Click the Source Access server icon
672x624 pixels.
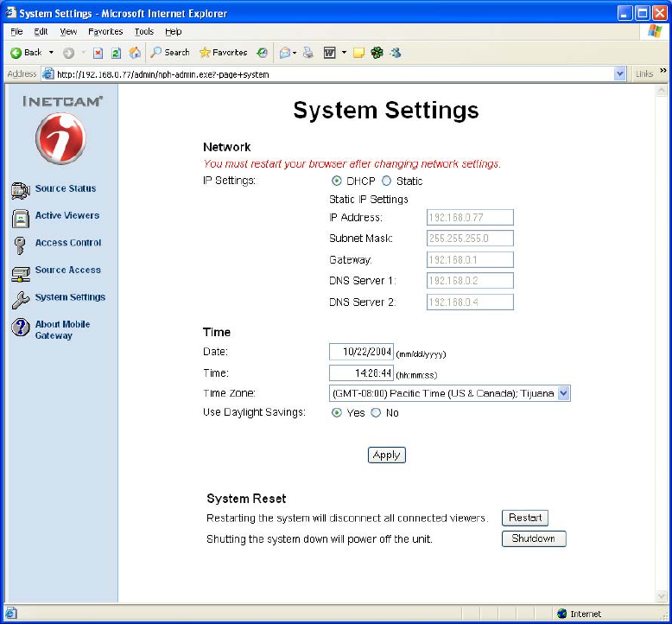coord(21,272)
